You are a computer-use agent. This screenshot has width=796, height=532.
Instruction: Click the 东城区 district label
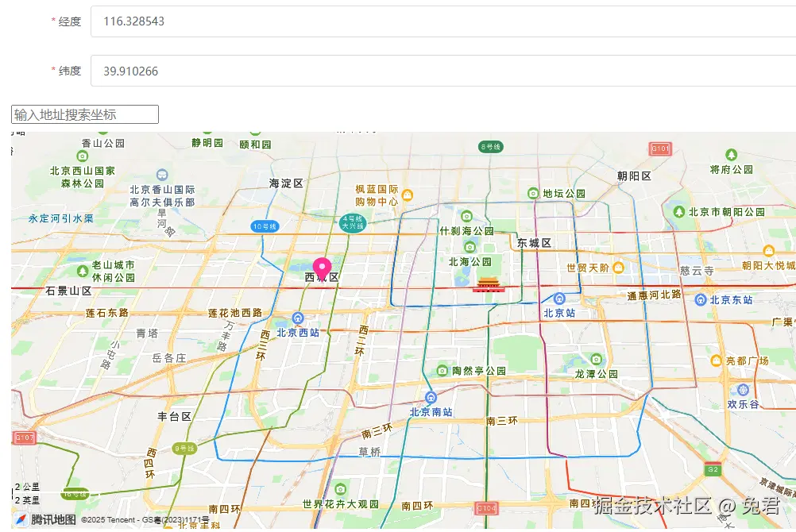534,243
